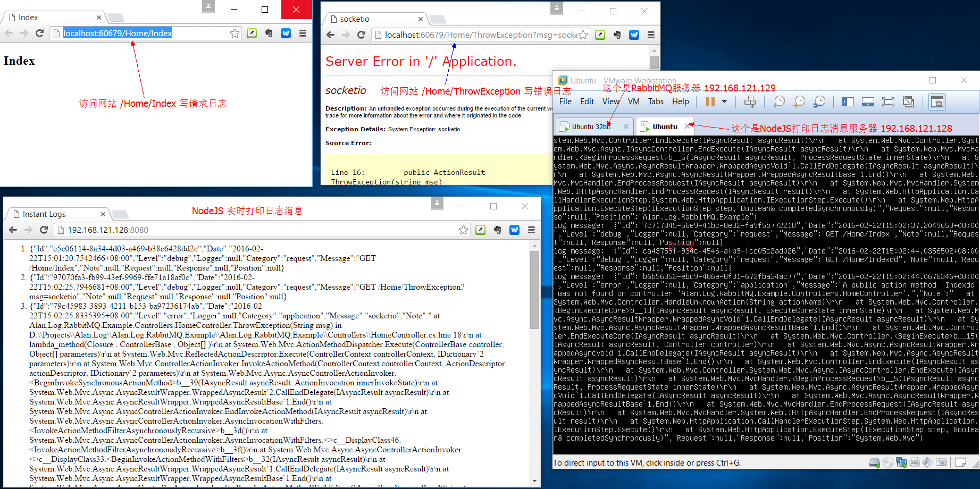Go back in the socketio browser window
Screen dimensions: 980x489
pyautogui.click(x=331, y=35)
